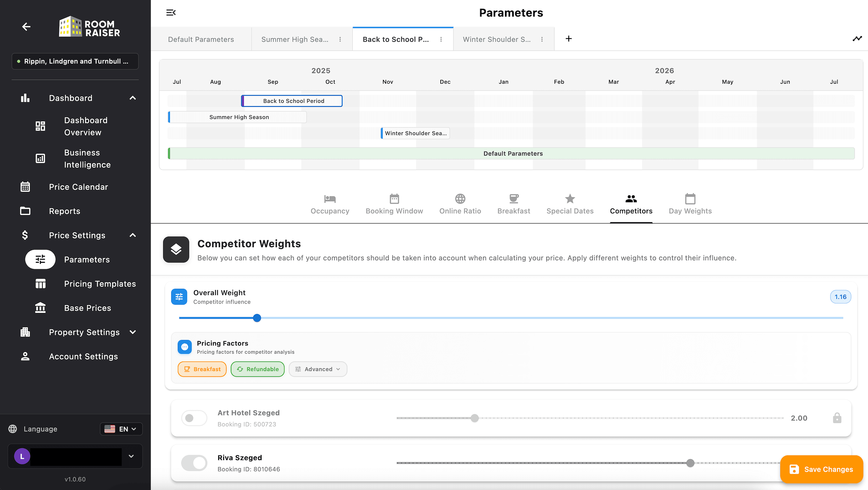This screenshot has width=868, height=490.
Task: Open the Winter Shoulder Season tab options menu
Action: pos(542,39)
